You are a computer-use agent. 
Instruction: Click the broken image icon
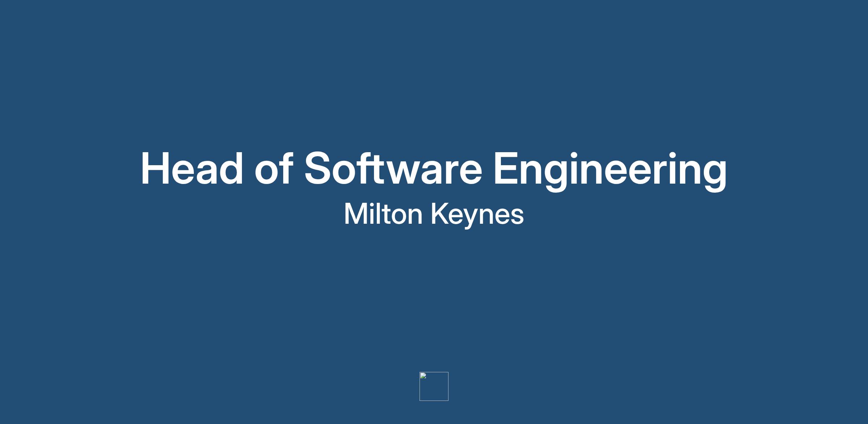[423, 376]
